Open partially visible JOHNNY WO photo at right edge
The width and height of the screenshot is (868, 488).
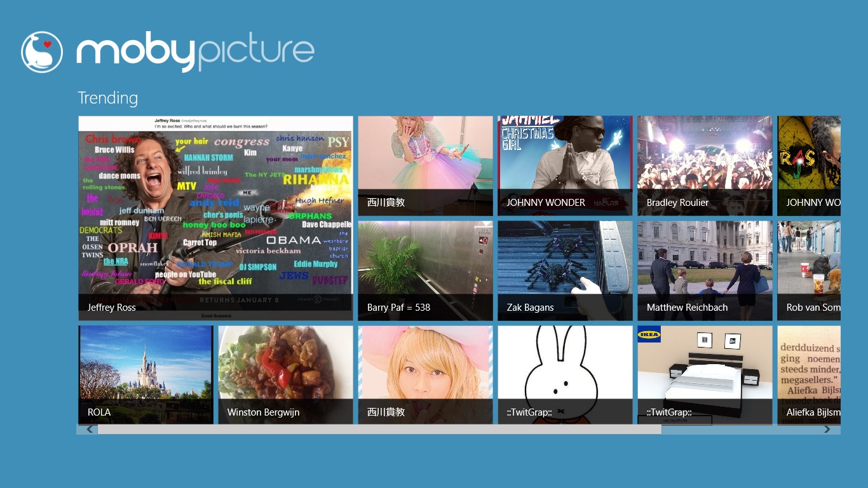point(809,165)
